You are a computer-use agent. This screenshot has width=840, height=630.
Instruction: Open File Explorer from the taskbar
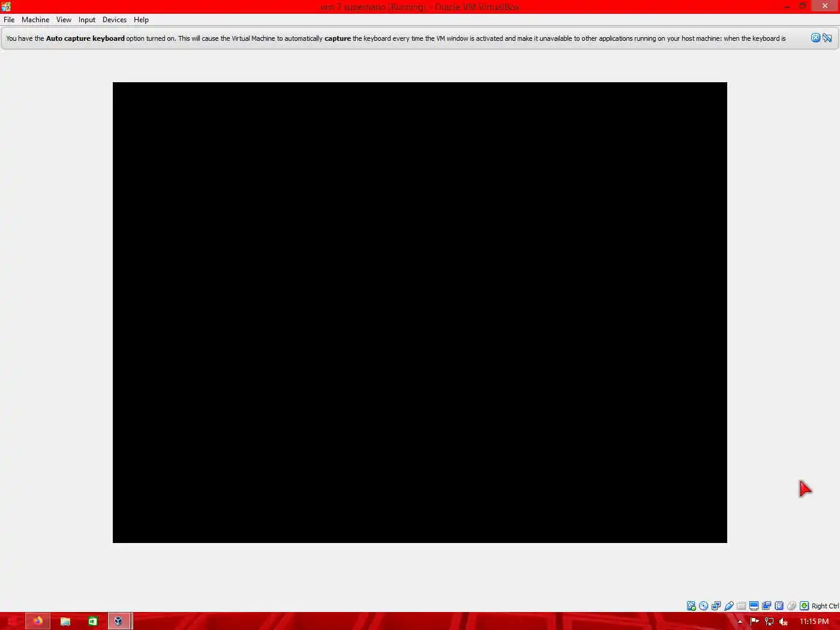65,621
